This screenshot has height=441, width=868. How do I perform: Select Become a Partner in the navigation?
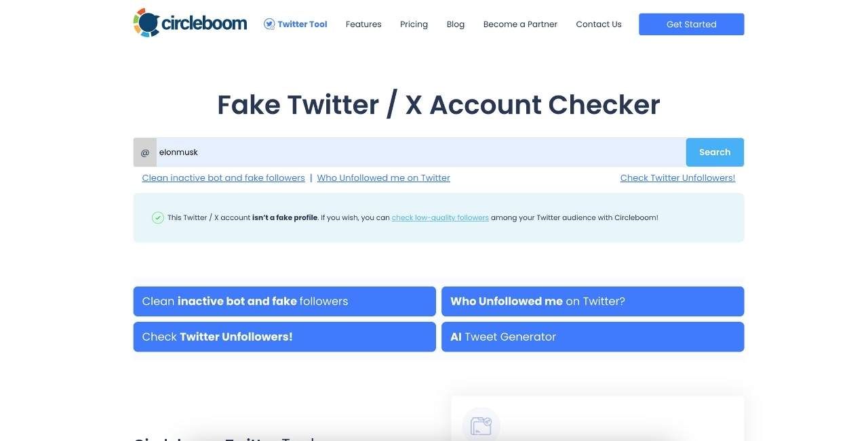click(519, 24)
